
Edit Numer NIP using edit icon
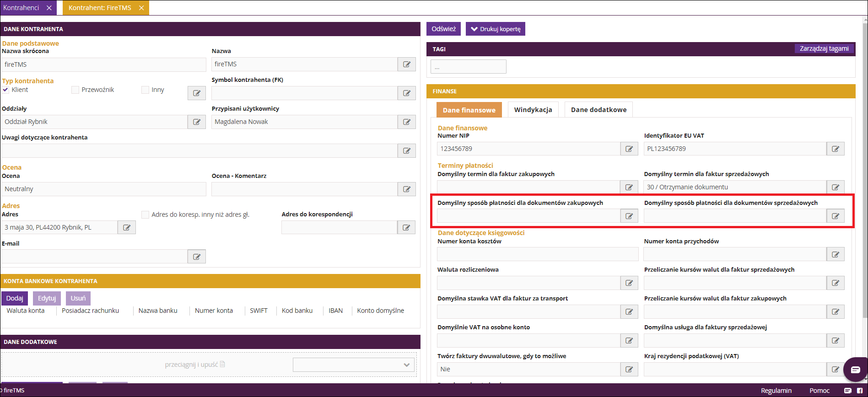(629, 149)
